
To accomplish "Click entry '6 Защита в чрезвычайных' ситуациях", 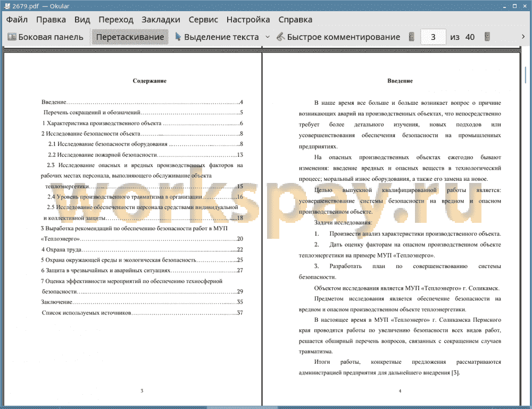I will point(142,270).
